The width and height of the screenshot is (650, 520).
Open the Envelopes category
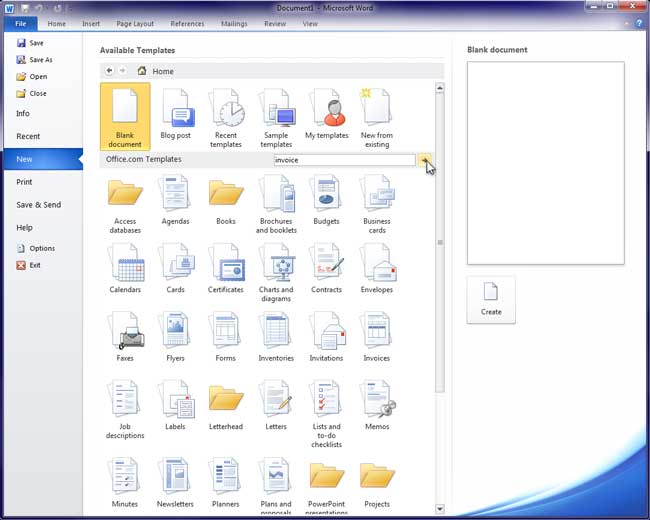point(377,269)
